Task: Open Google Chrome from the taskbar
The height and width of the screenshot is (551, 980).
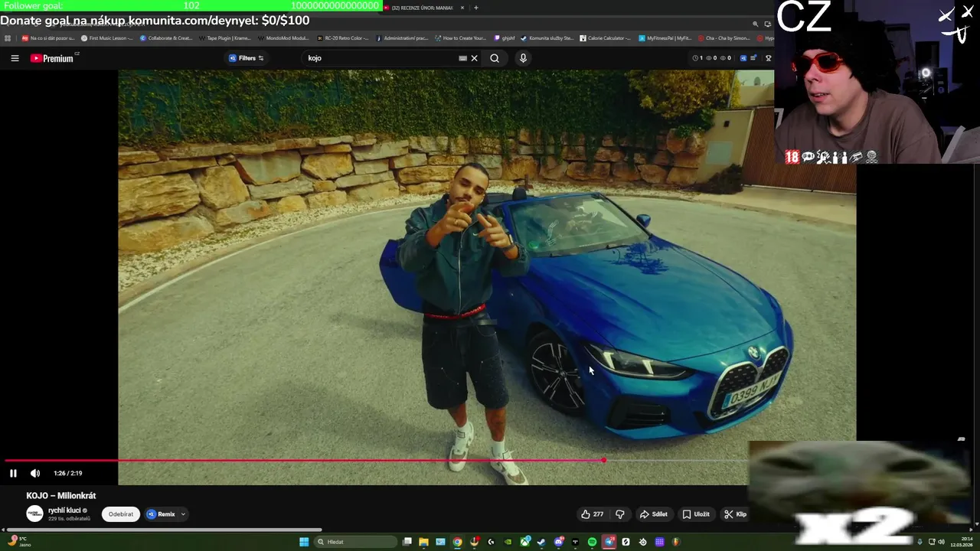Action: point(457,542)
